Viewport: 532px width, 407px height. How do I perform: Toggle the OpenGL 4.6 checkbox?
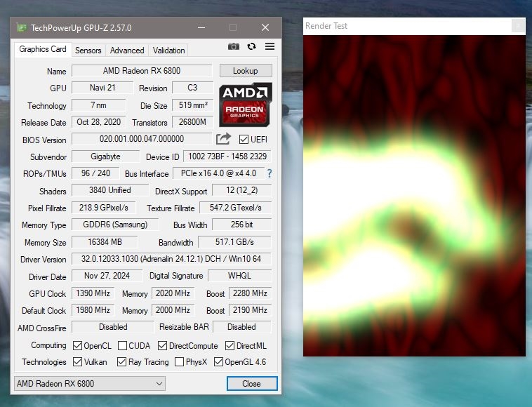[x=218, y=362]
